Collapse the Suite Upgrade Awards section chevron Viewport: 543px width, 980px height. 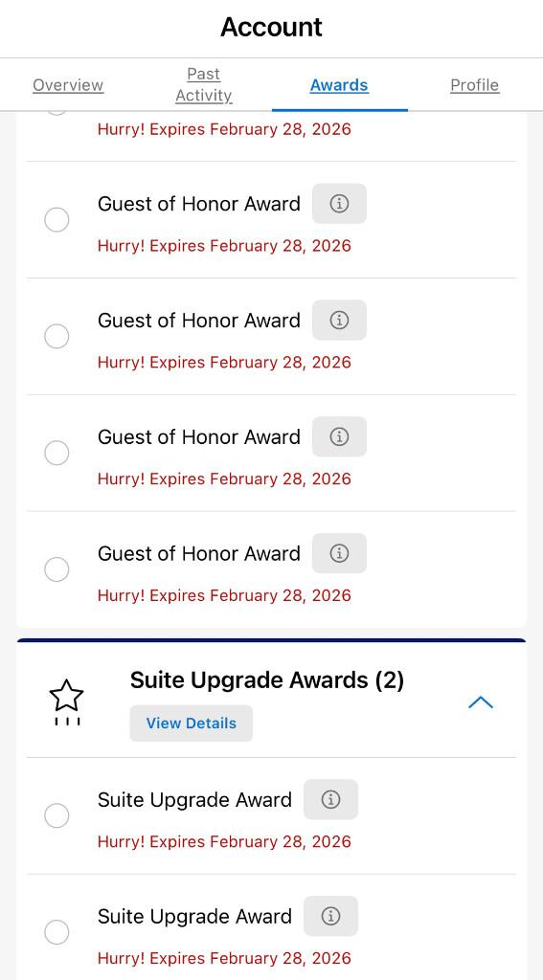[x=481, y=703]
